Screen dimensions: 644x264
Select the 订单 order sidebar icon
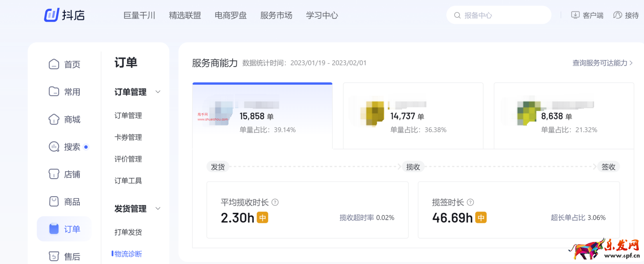54,229
